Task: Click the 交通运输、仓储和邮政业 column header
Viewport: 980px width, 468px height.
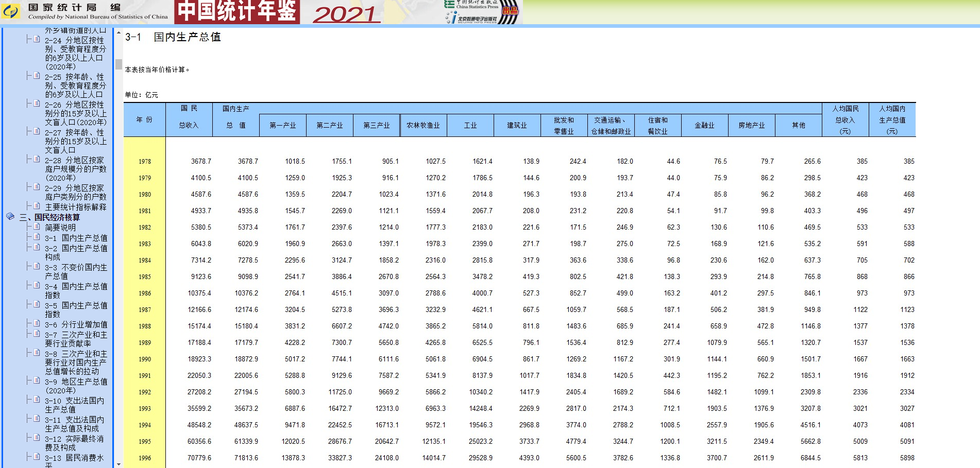Action: pos(611,125)
